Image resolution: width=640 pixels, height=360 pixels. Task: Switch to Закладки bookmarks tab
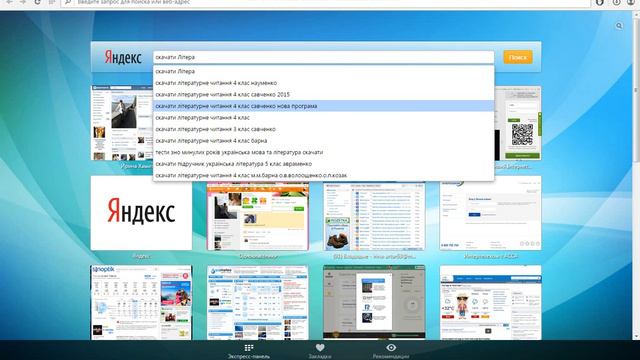[x=320, y=351]
